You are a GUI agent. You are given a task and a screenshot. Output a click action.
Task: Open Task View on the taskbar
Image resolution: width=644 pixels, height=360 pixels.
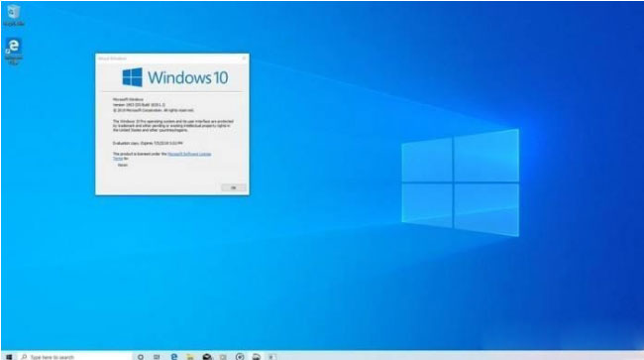coord(157,357)
